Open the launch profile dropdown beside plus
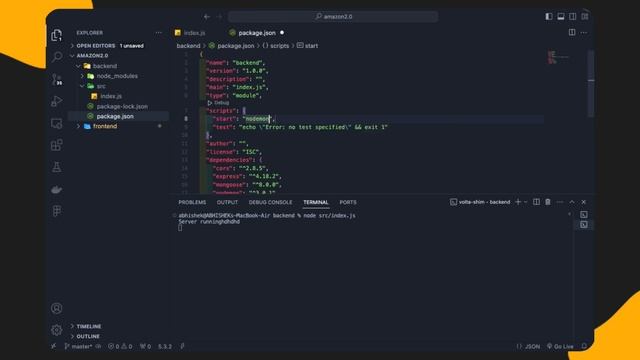Image resolution: width=640 pixels, height=360 pixels. [x=526, y=202]
